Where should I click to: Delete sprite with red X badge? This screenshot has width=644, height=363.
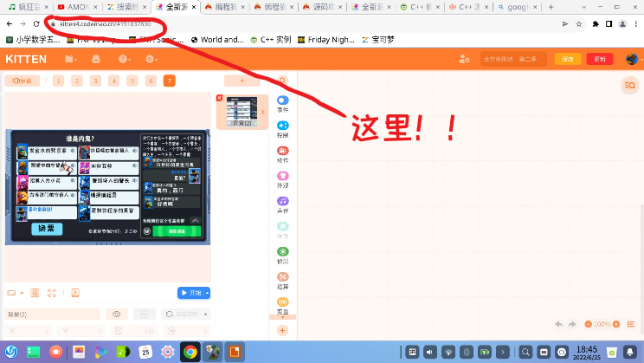coord(219,98)
